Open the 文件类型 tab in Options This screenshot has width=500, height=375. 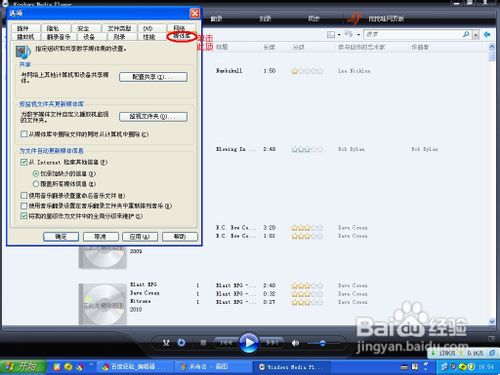pyautogui.click(x=119, y=28)
